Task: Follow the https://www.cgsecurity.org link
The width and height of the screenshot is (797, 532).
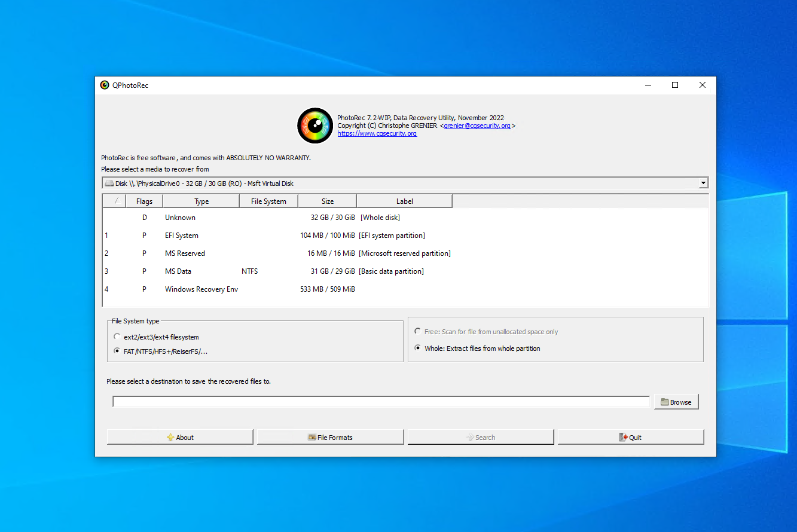Action: point(377,133)
